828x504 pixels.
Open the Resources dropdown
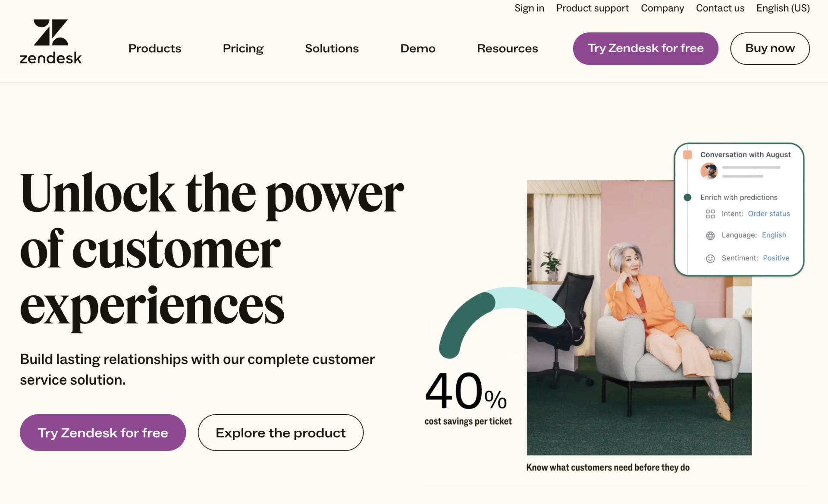pos(507,48)
